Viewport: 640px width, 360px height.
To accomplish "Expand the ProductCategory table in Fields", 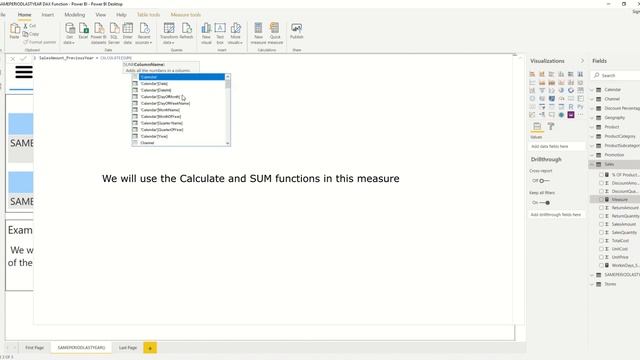I will click(592, 136).
